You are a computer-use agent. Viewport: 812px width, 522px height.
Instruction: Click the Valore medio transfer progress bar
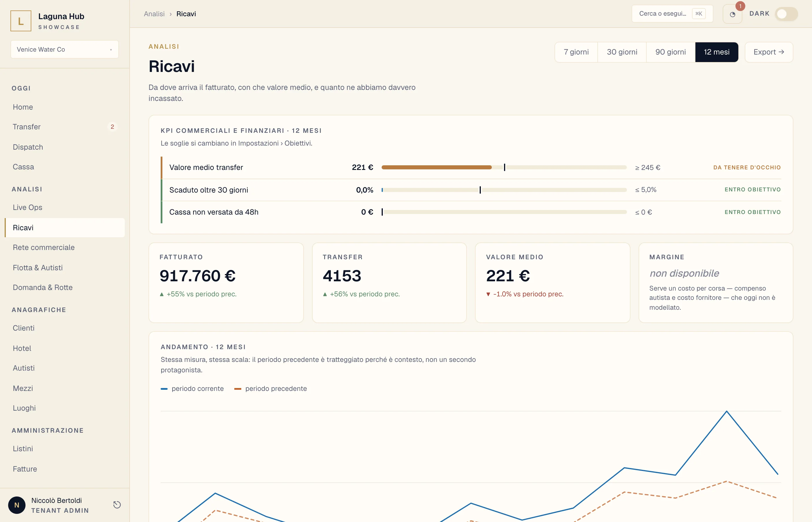[x=504, y=167]
